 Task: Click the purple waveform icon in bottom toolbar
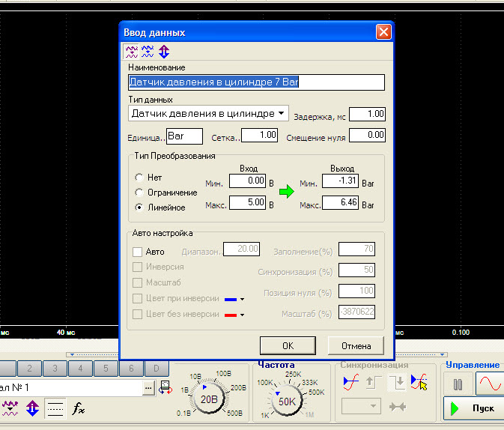[10, 408]
